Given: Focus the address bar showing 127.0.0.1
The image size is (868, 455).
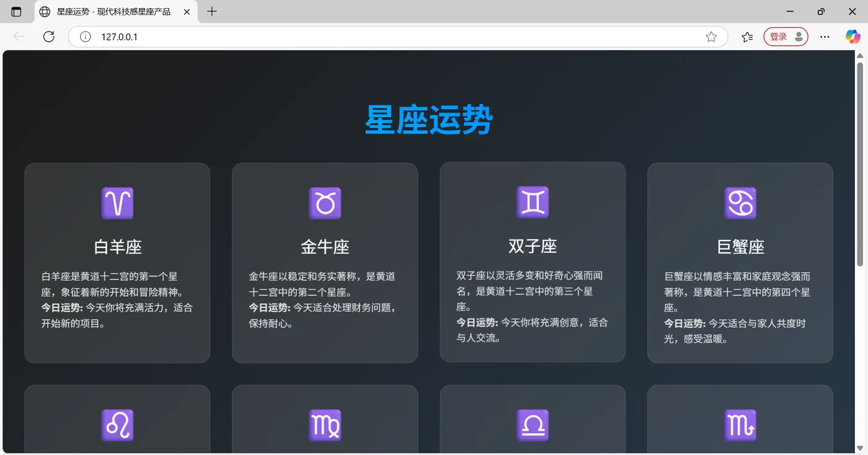Looking at the screenshot, I should click(397, 37).
